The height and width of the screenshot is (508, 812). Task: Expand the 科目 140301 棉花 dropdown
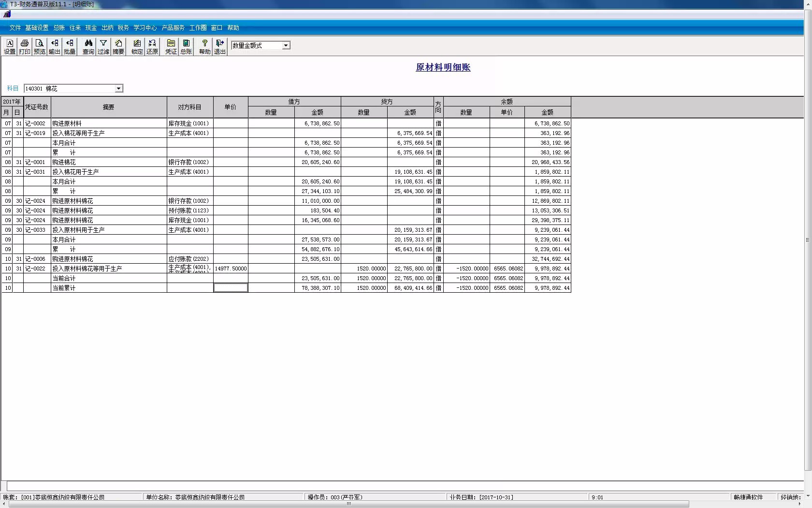(x=118, y=89)
